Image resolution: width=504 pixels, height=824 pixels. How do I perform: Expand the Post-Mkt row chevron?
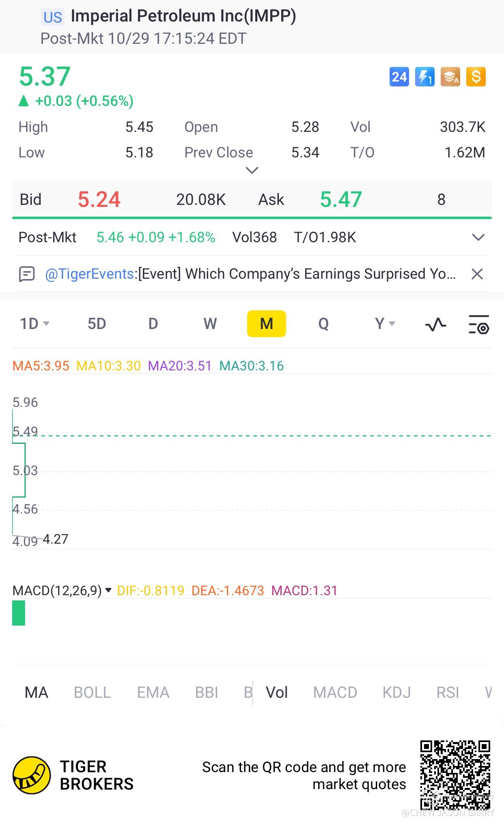pyautogui.click(x=478, y=237)
